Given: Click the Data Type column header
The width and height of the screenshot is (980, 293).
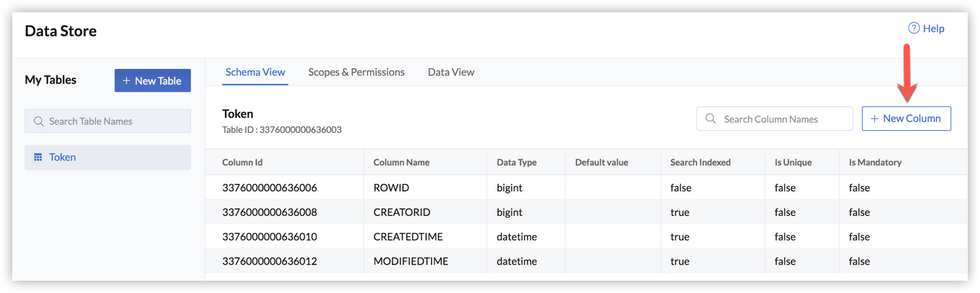Looking at the screenshot, I should 516,162.
